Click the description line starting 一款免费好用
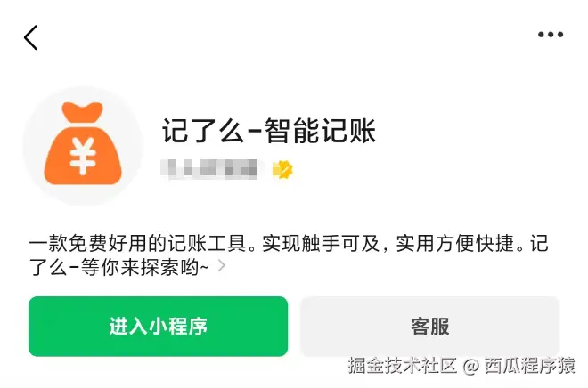 click(289, 244)
